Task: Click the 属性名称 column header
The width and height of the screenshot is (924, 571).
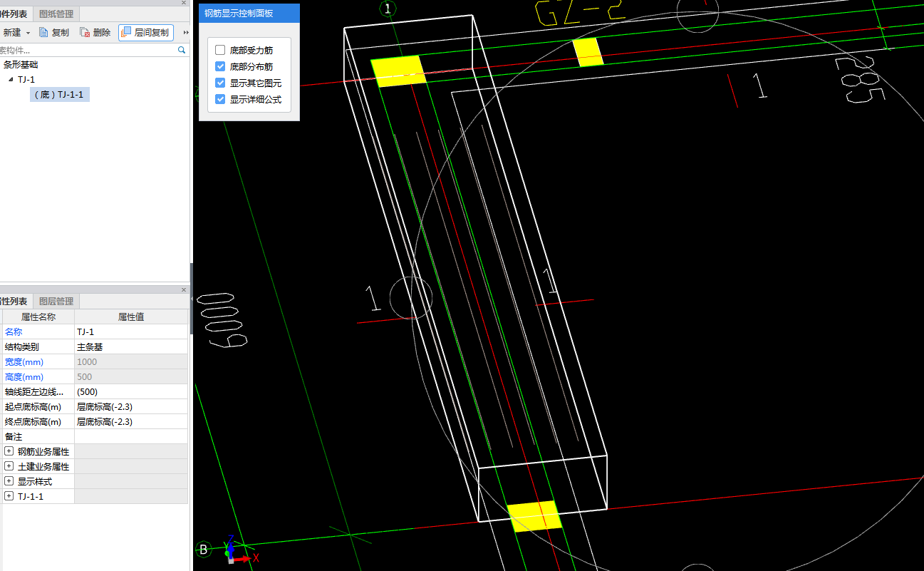Action: click(x=38, y=317)
